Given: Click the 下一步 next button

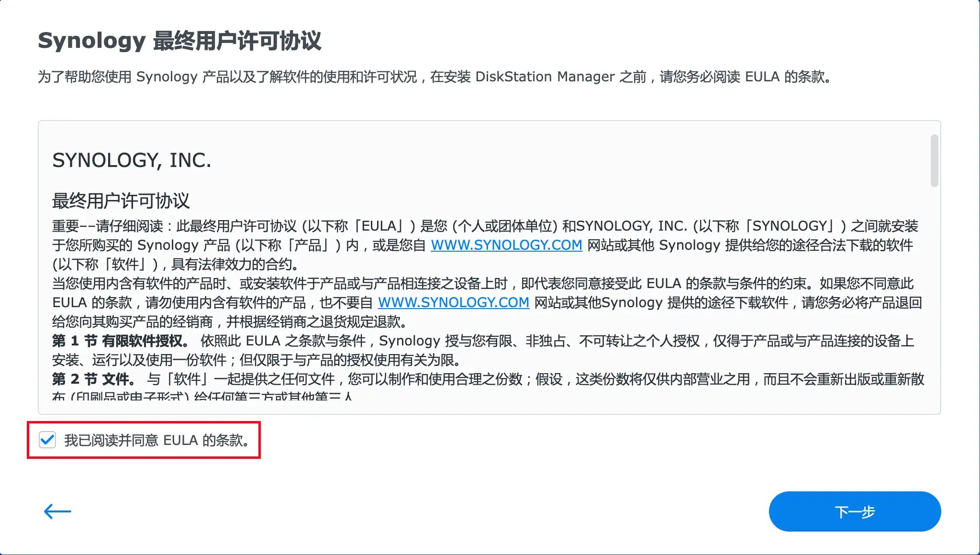Looking at the screenshot, I should click(855, 511).
